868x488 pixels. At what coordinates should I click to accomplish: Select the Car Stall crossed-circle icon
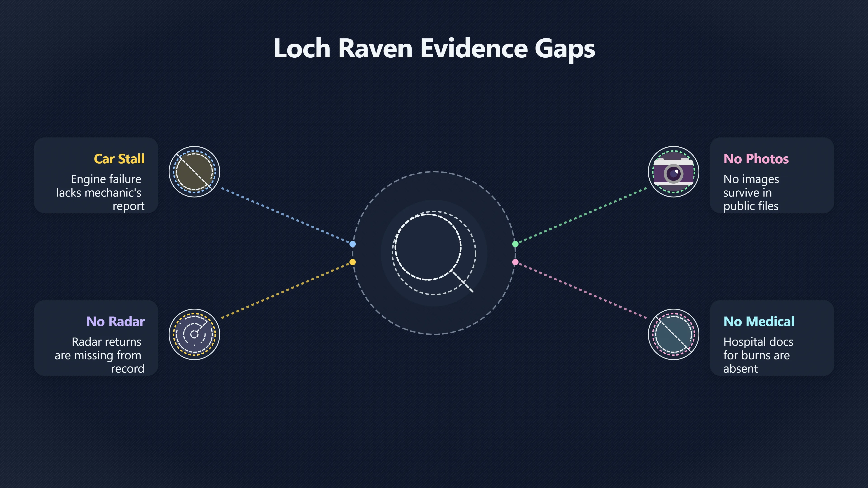[194, 172]
